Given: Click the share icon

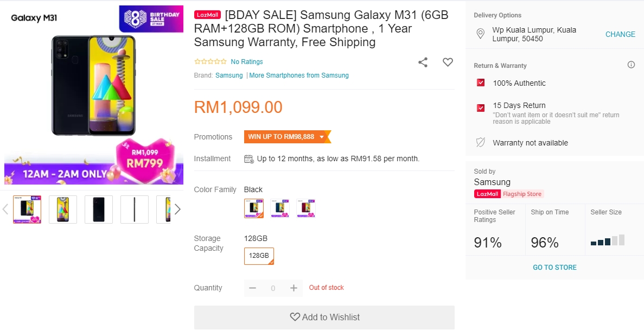Looking at the screenshot, I should (x=423, y=62).
